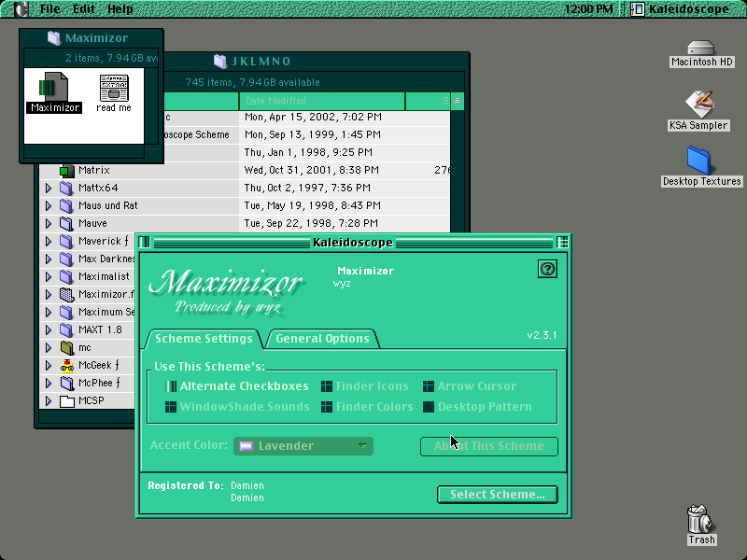Open the Accent Color Lavender dropdown
The height and width of the screenshot is (560, 747).
coord(303,446)
